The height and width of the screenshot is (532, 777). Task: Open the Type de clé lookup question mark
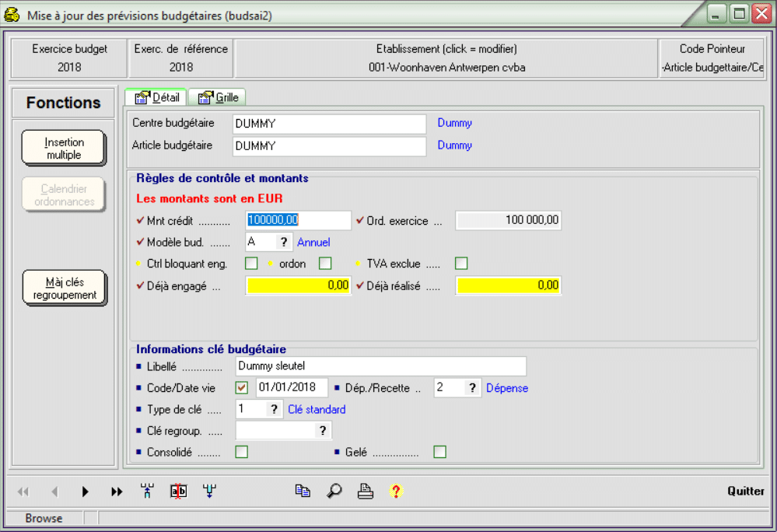(x=274, y=409)
